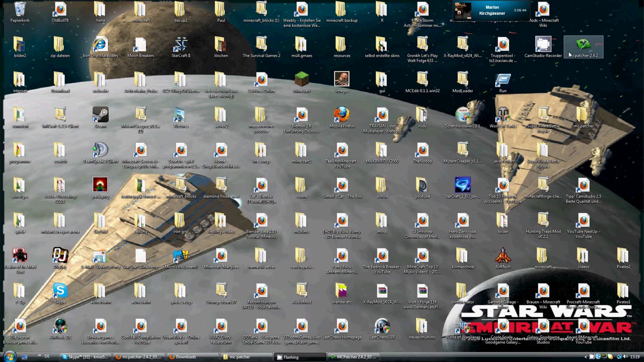Open the mc patcher desktop folder
Image resolution: width=644 pixels, height=362 pixels.
tap(583, 118)
